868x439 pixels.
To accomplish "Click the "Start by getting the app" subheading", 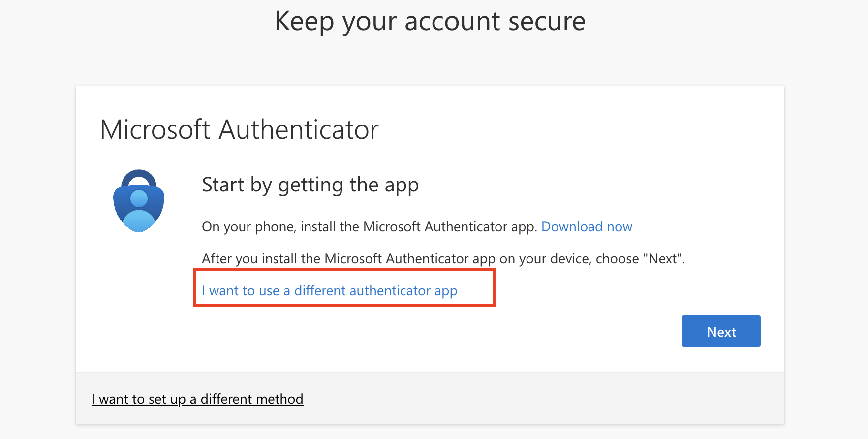I will [x=310, y=185].
